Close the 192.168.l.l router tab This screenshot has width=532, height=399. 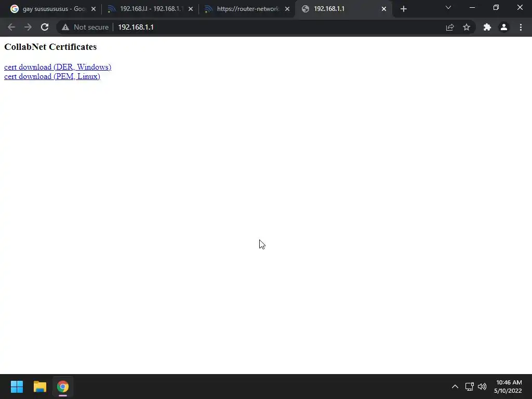point(191,9)
